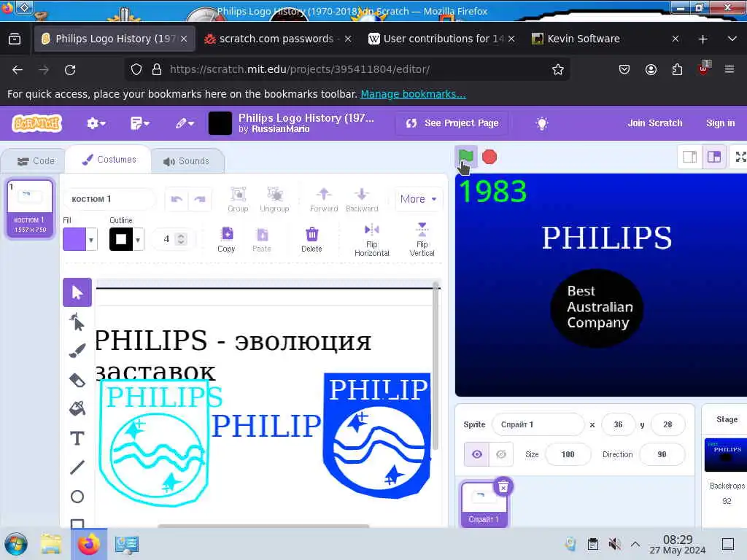Hide sprite with crossed-eye toggle
This screenshot has height=560, width=747.
pyautogui.click(x=501, y=454)
